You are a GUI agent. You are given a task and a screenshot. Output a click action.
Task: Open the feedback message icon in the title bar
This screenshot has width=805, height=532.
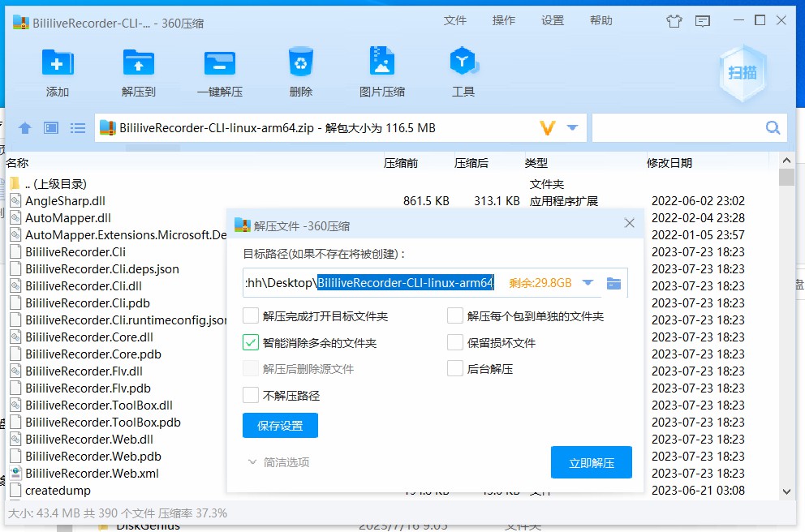pyautogui.click(x=703, y=21)
